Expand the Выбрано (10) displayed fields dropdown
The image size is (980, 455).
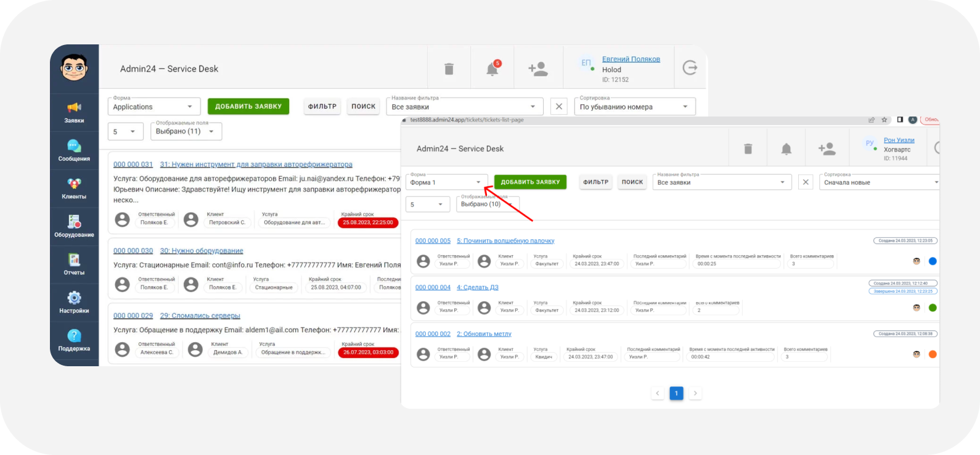pos(488,204)
